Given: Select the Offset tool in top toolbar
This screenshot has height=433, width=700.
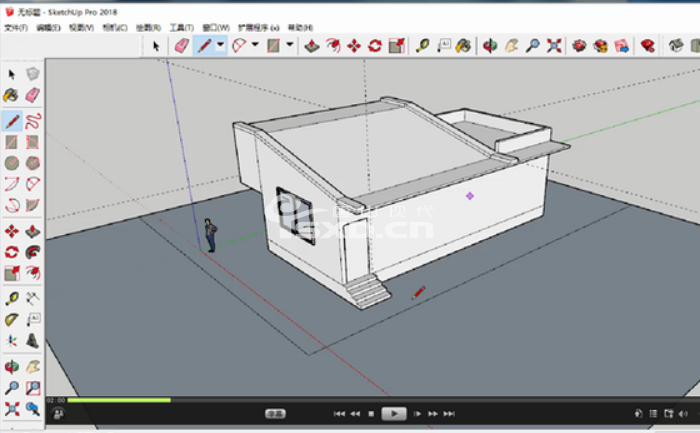Looking at the screenshot, I should (333, 46).
